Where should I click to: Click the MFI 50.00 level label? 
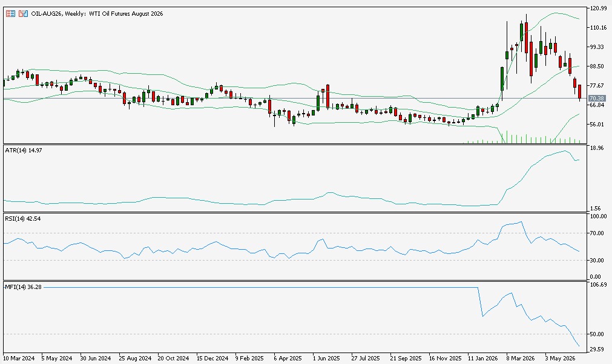pyautogui.click(x=597, y=334)
